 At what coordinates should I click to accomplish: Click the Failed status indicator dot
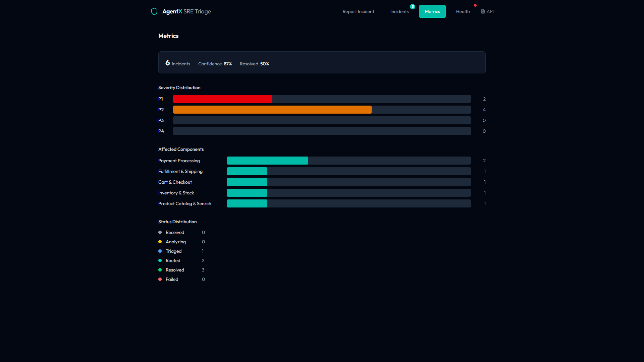coord(160,279)
